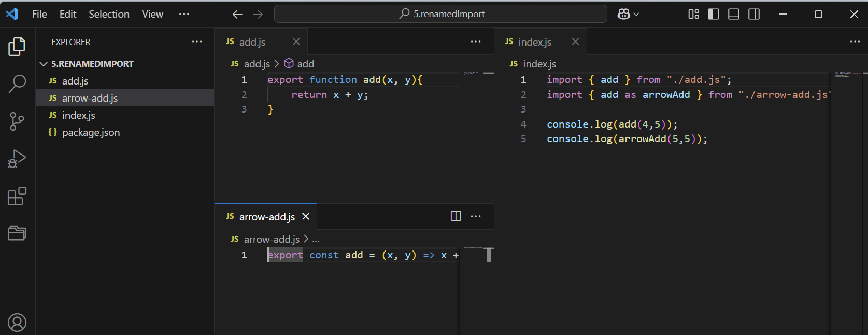Image resolution: width=868 pixels, height=335 pixels.
Task: Switch to the arrow-add.js tab
Action: (266, 217)
